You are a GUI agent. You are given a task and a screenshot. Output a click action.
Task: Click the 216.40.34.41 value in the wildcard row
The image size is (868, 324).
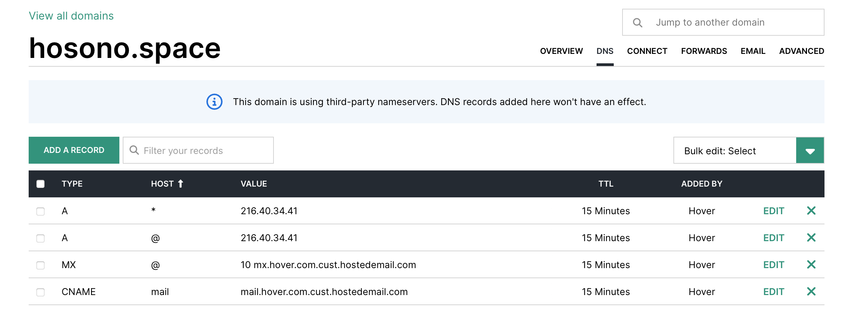coord(269,211)
